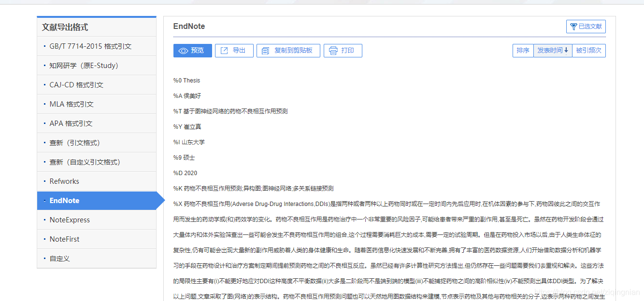
Task: Click the abstract paragraph starting %X
Action: tap(388, 250)
